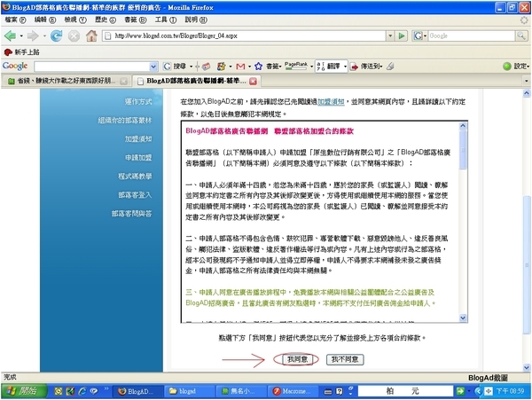The width and height of the screenshot is (532, 400).
Task: Open the address bar history dropdown
Action: 390,35
